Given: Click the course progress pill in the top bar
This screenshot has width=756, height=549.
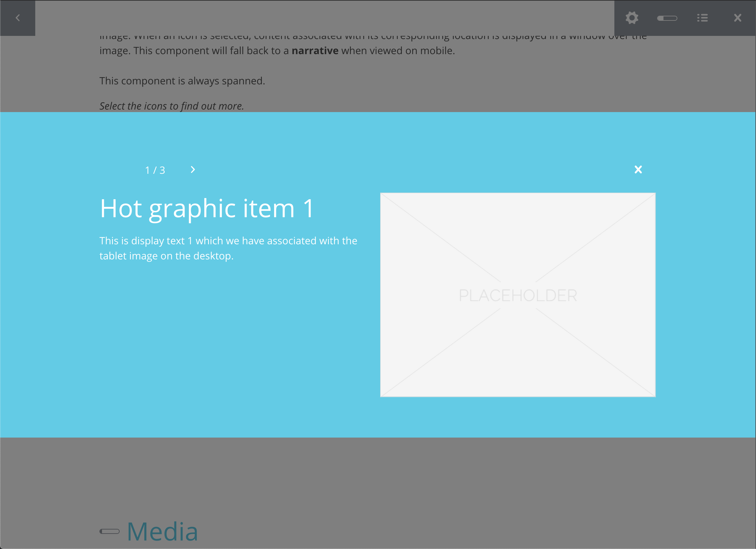Looking at the screenshot, I should coord(667,18).
